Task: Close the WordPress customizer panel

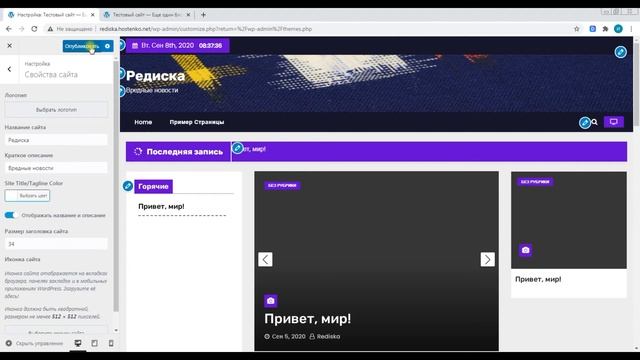Action: 9,46
